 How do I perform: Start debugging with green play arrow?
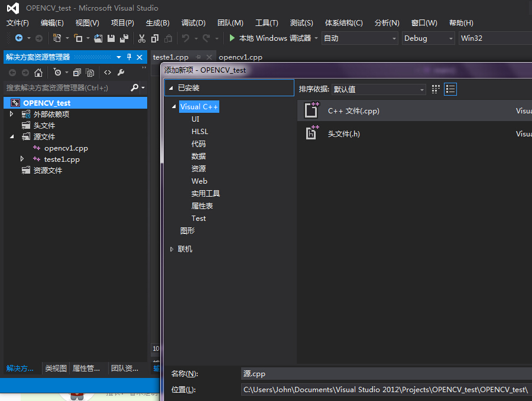click(232, 38)
